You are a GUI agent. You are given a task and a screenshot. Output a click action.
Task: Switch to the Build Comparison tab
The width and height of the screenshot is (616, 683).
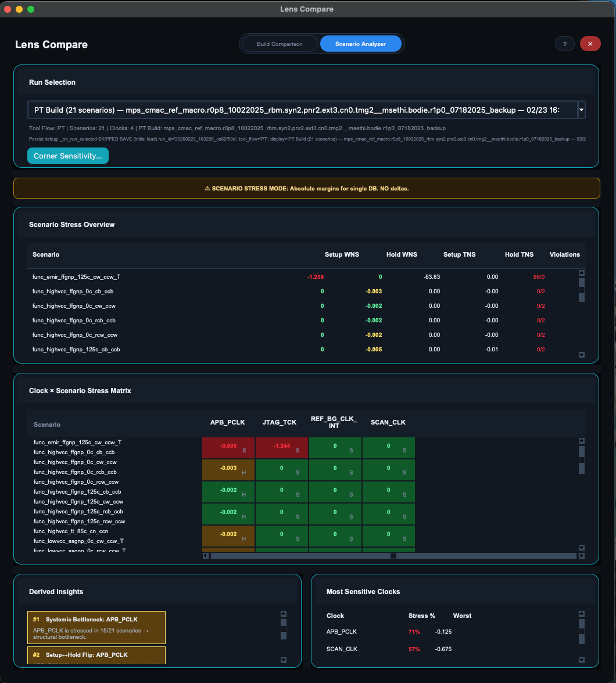[x=280, y=44]
